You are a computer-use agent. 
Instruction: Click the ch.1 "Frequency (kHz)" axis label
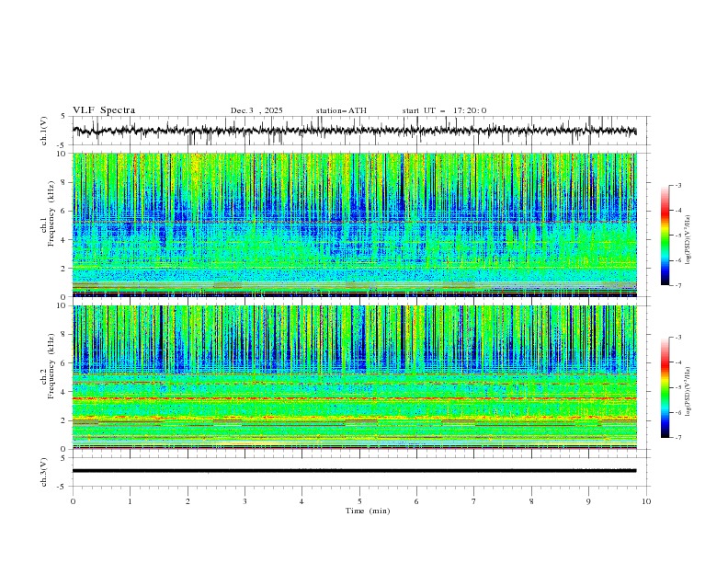click(51, 214)
